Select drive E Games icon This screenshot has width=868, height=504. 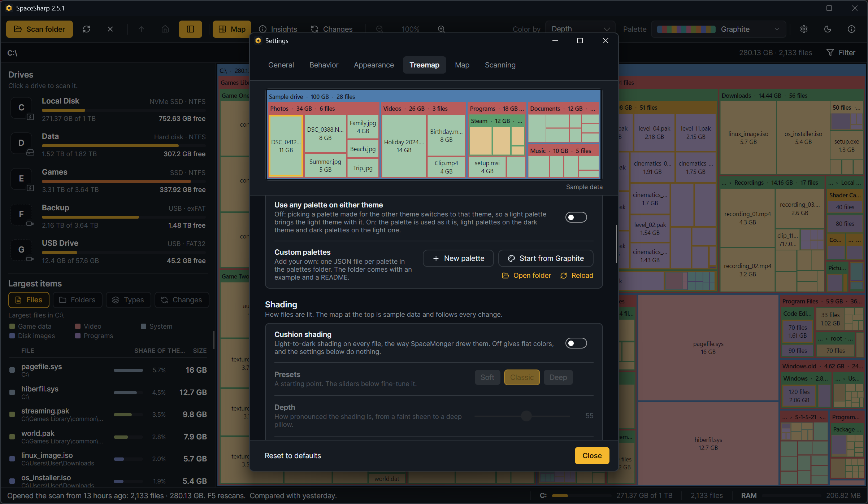coord(22,179)
